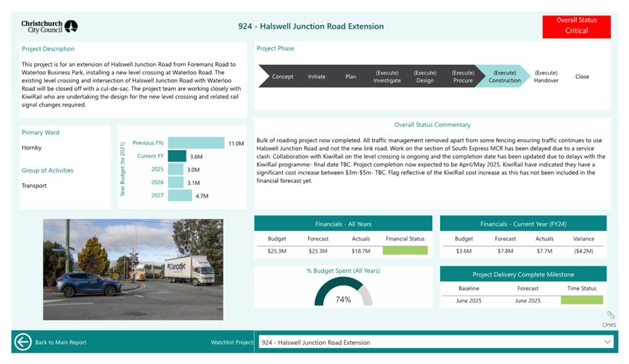Click the Overall Status Commentary heading

[x=432, y=125]
